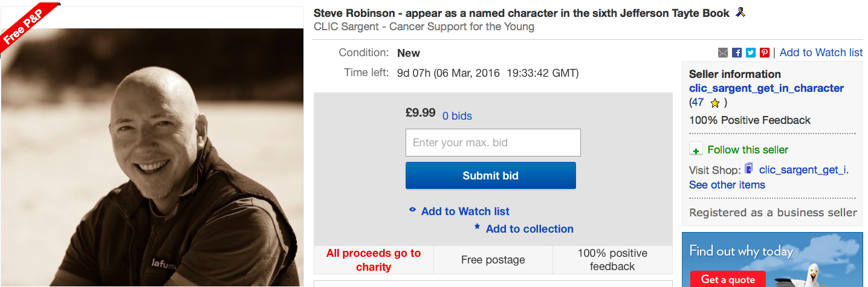This screenshot has width=868, height=287.
Task: Click the Add to collection link
Action: 530,229
